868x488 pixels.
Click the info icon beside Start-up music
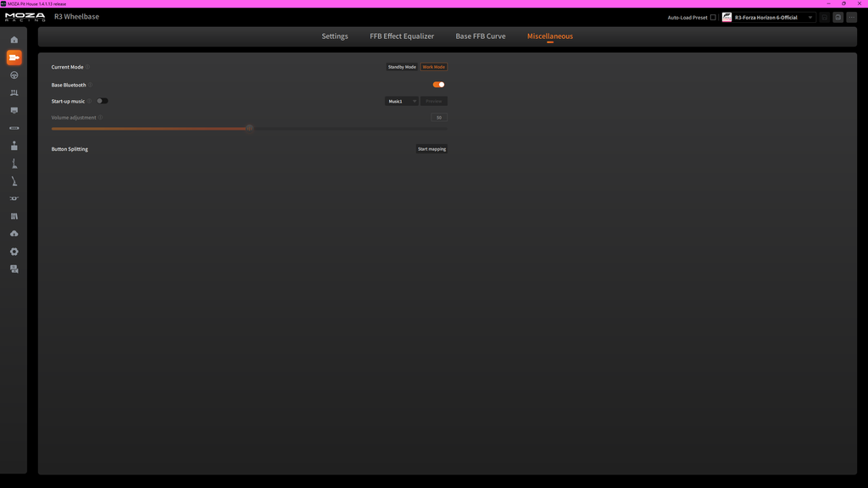coord(89,102)
